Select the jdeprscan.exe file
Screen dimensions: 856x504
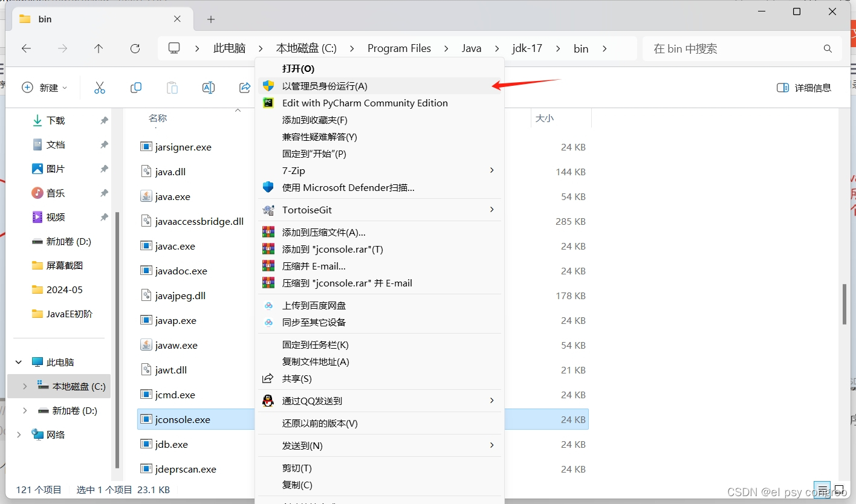coord(186,469)
